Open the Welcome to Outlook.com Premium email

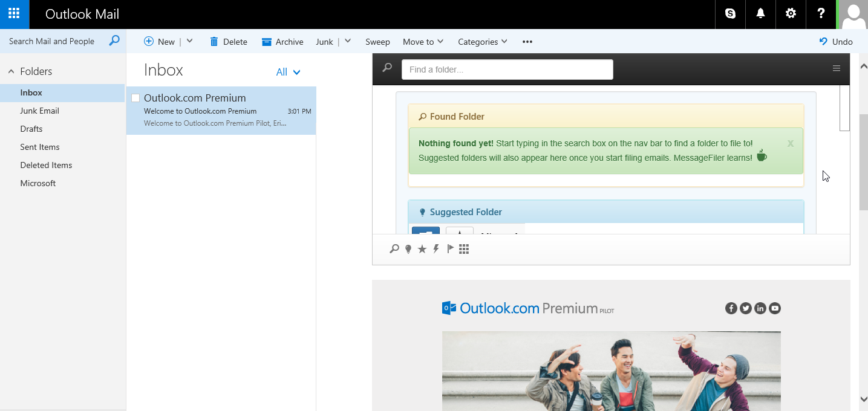coord(221,111)
